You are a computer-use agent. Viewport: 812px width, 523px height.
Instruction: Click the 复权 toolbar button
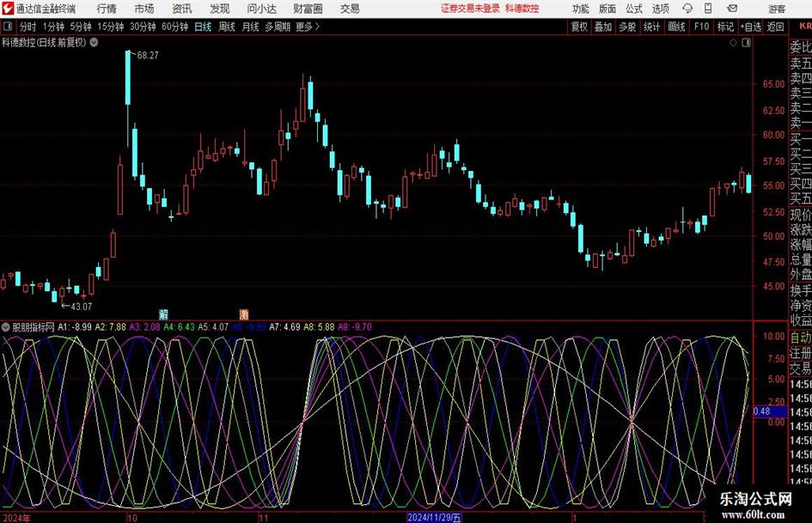coord(579,27)
